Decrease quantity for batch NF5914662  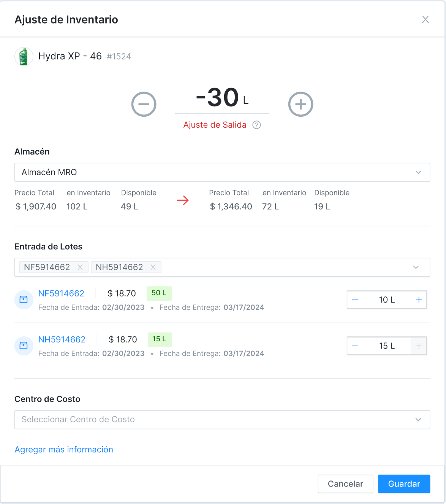(x=355, y=300)
